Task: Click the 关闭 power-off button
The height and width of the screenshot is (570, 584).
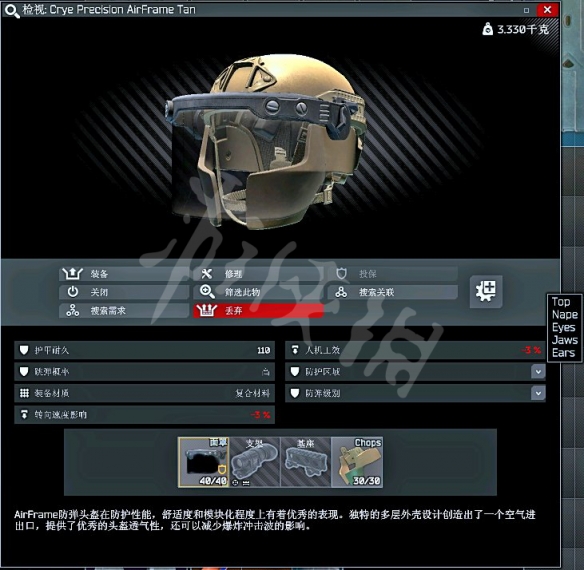Action: 124,292
